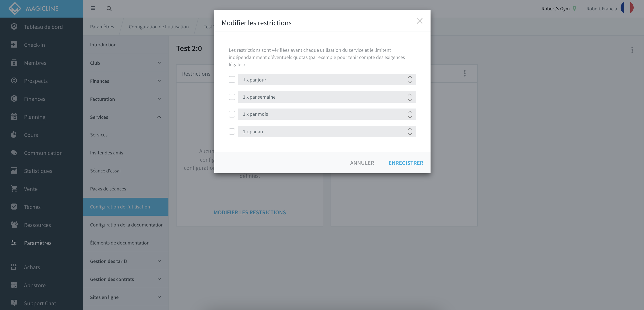Open the Support Chat icon

tap(14, 303)
